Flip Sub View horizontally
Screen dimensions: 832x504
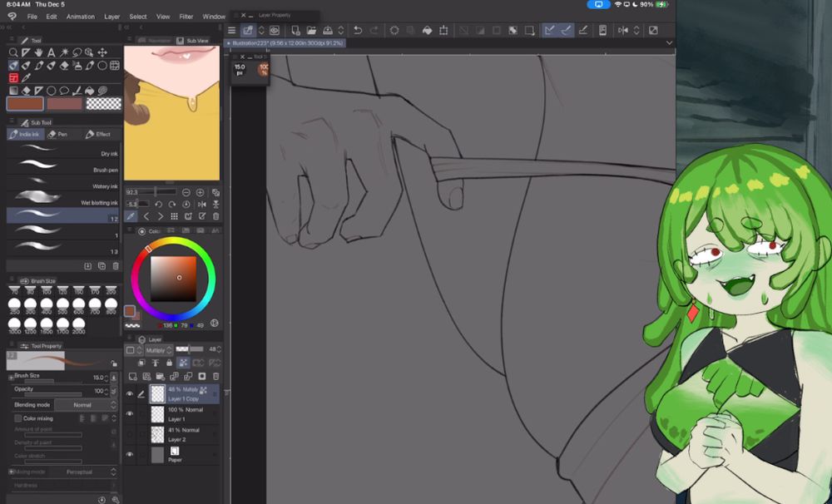pyautogui.click(x=201, y=205)
